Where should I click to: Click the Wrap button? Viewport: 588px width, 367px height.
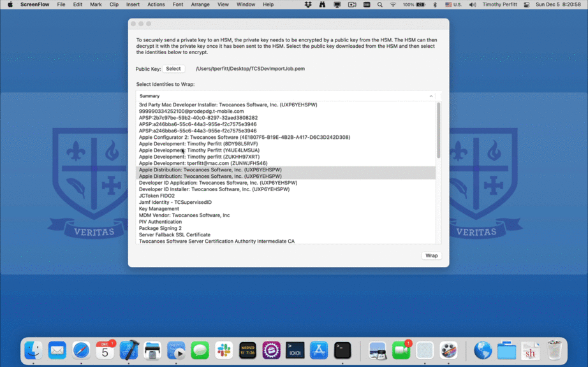click(431, 255)
